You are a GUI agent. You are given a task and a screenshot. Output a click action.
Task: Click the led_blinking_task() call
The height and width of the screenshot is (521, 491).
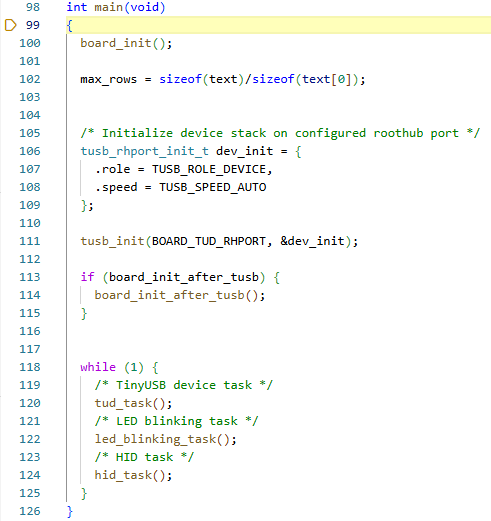tap(166, 439)
